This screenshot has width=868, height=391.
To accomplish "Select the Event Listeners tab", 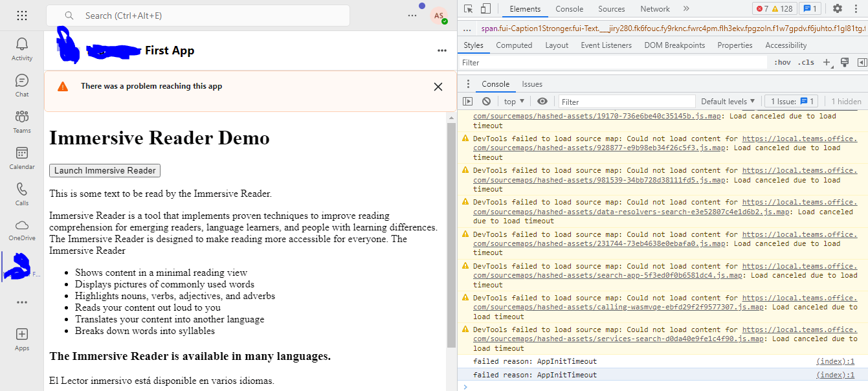I will 606,45.
